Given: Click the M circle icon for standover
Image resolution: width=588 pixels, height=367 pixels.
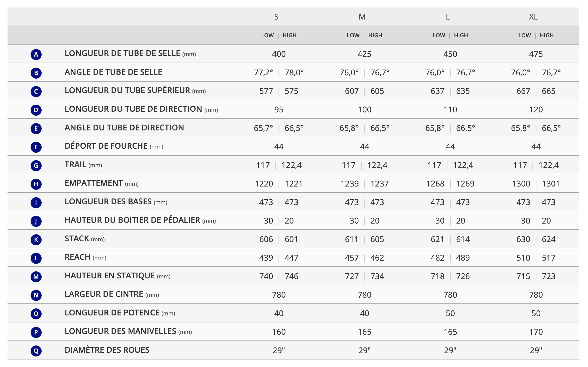Looking at the screenshot, I should click(x=36, y=277).
